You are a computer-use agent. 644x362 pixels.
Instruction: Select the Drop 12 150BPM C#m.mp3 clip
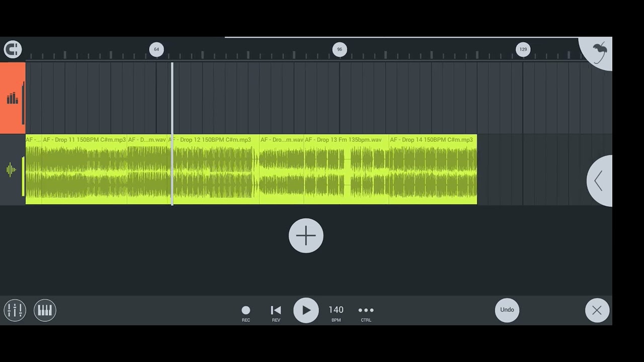point(214,169)
